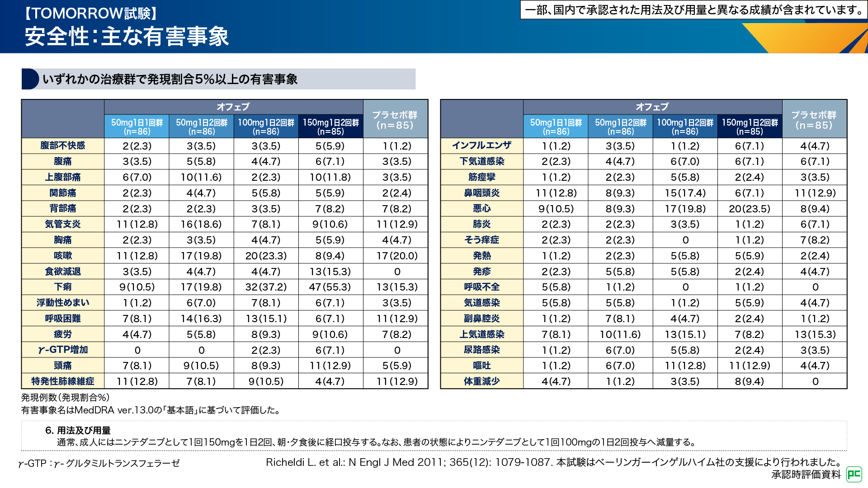
Task: Click the 特発性肺線維症 row label
Action: point(63,381)
